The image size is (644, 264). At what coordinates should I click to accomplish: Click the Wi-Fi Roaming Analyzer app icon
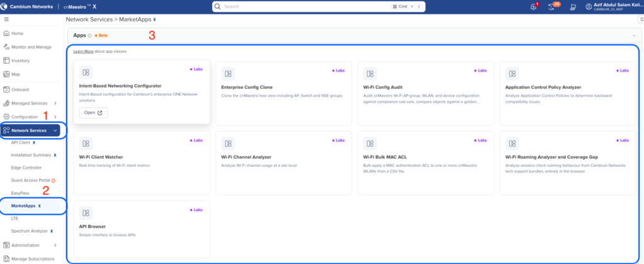pos(512,143)
